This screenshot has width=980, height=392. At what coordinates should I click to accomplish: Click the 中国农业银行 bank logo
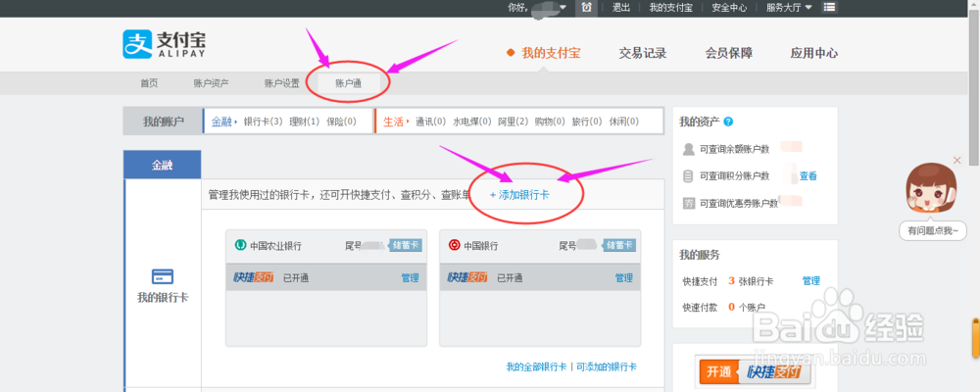pos(240,245)
